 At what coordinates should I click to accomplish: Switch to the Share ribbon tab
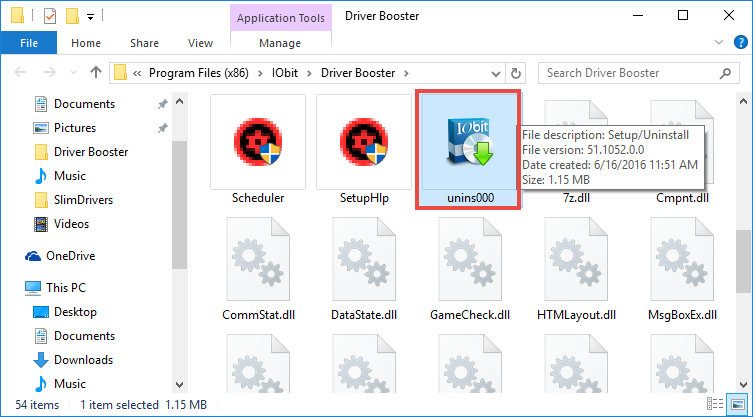click(144, 43)
